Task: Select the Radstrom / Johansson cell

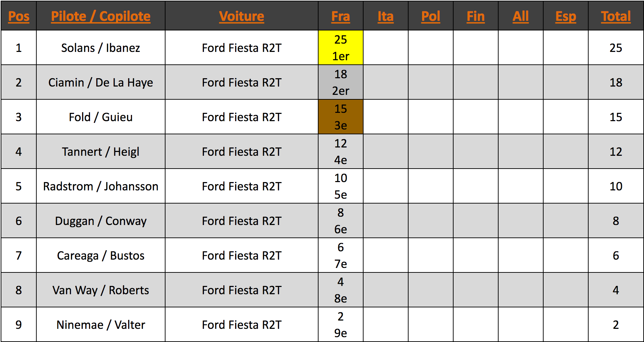Action: pos(101,186)
